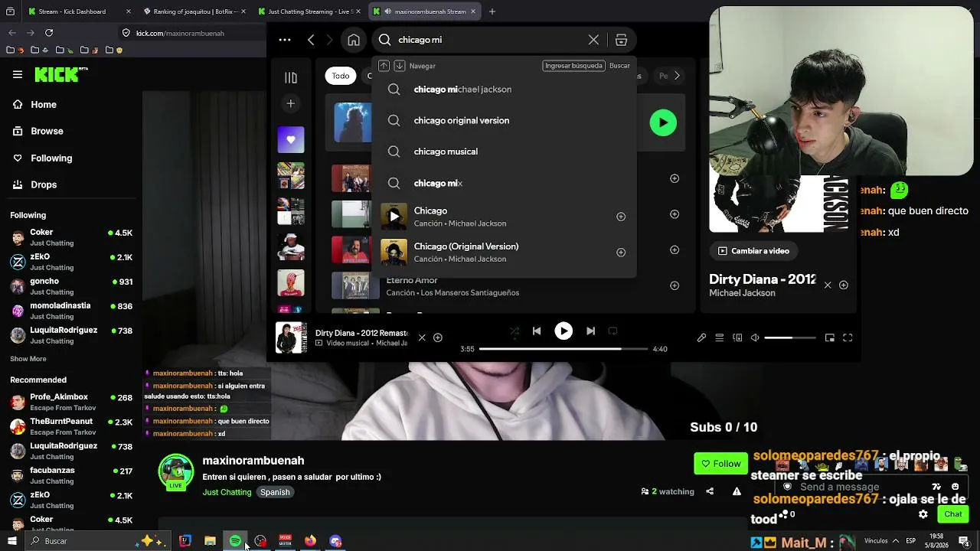Viewport: 980px width, 551px height.
Task: Add Dirty Diana to Liked Songs from player bar
Action: 438,337
